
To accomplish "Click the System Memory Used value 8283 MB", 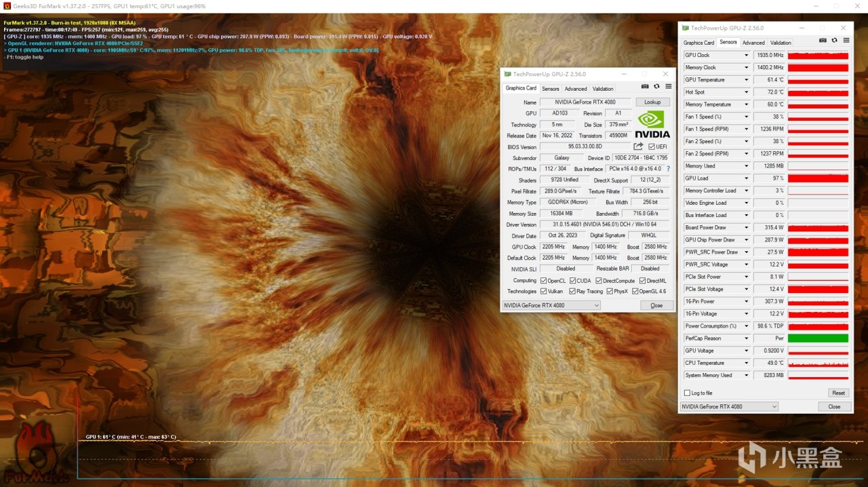I will click(x=769, y=375).
